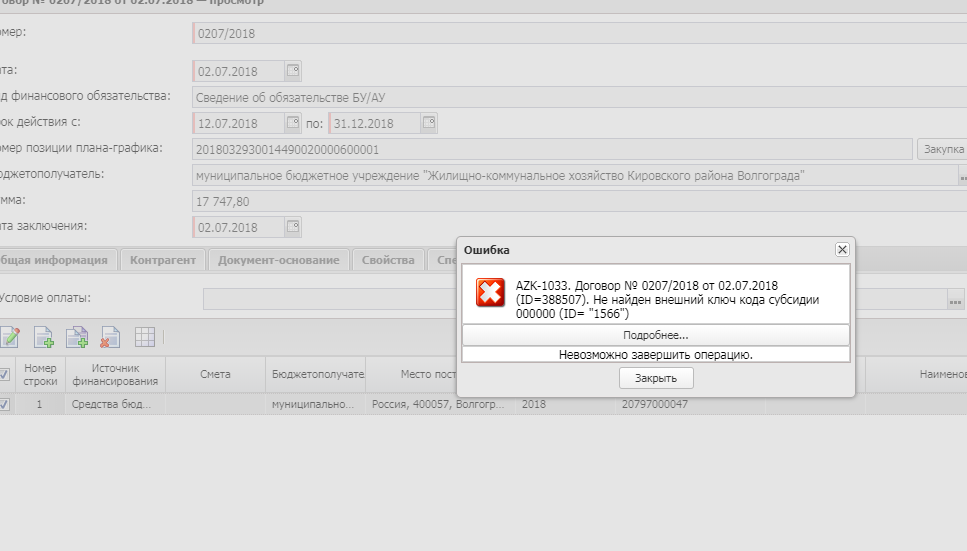967x551 pixels.
Task: Switch to the Контрагент tab
Action: click(x=163, y=260)
